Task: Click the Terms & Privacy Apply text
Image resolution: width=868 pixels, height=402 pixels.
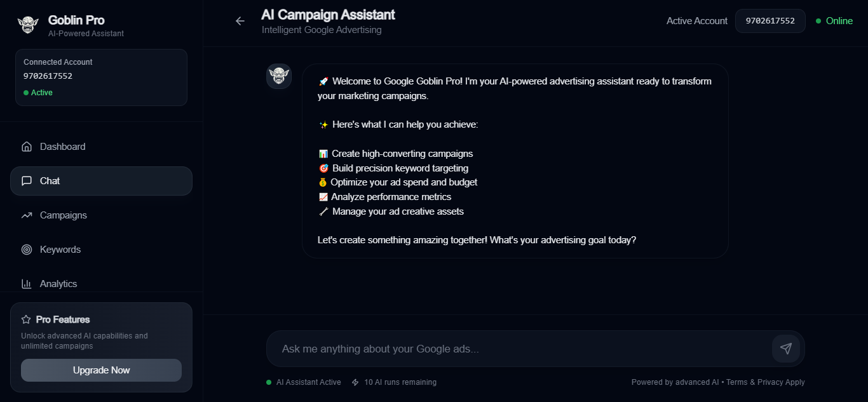Action: pos(766,382)
